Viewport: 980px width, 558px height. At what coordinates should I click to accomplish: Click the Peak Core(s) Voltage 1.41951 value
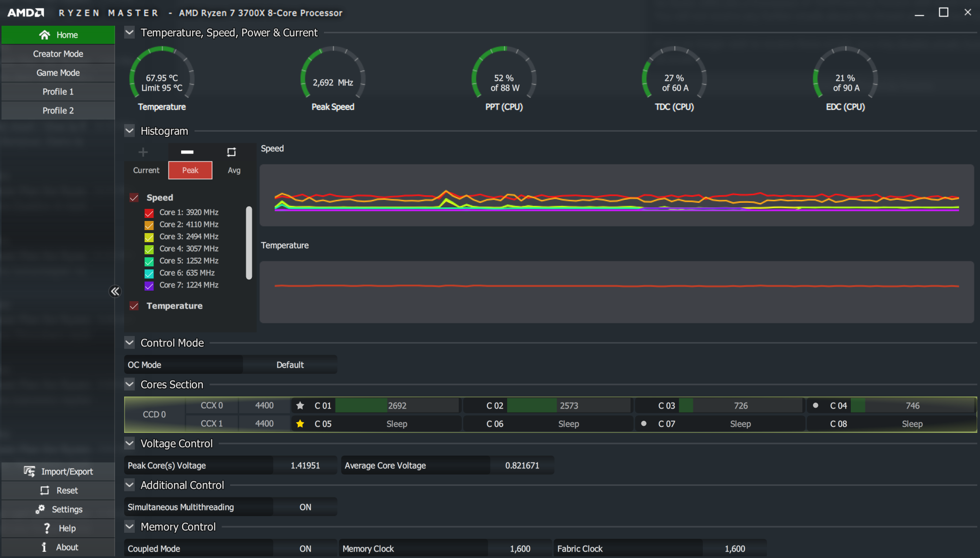tap(305, 465)
